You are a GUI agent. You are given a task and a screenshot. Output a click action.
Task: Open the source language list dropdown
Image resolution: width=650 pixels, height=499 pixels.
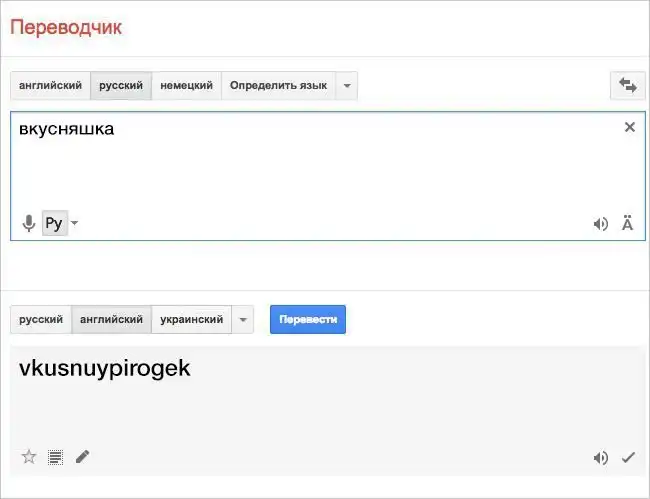coord(347,86)
